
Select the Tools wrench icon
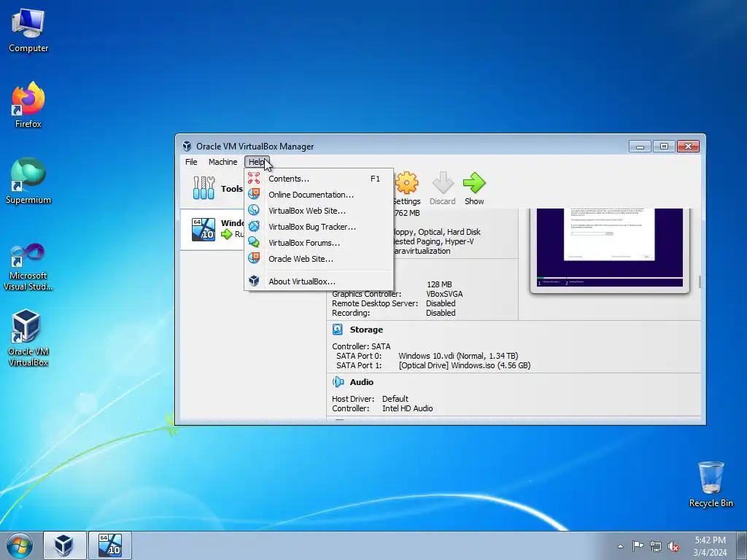(204, 187)
